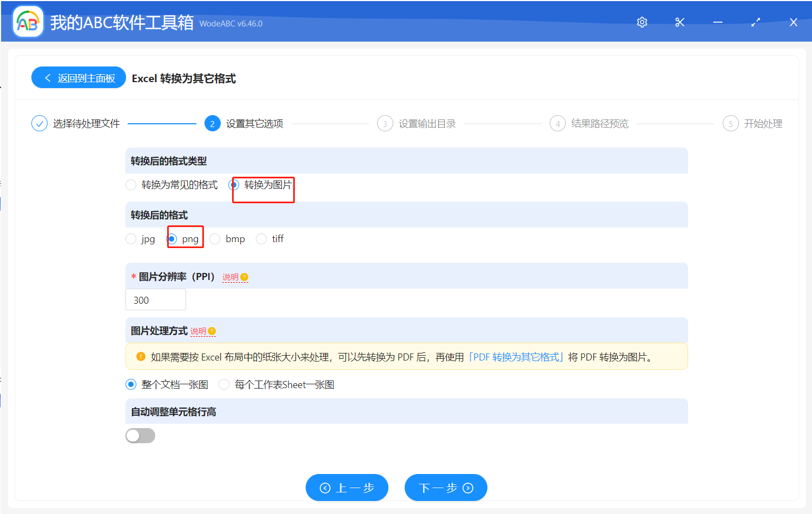Click the question mark beside 图片处理方式 说明

pyautogui.click(x=212, y=330)
